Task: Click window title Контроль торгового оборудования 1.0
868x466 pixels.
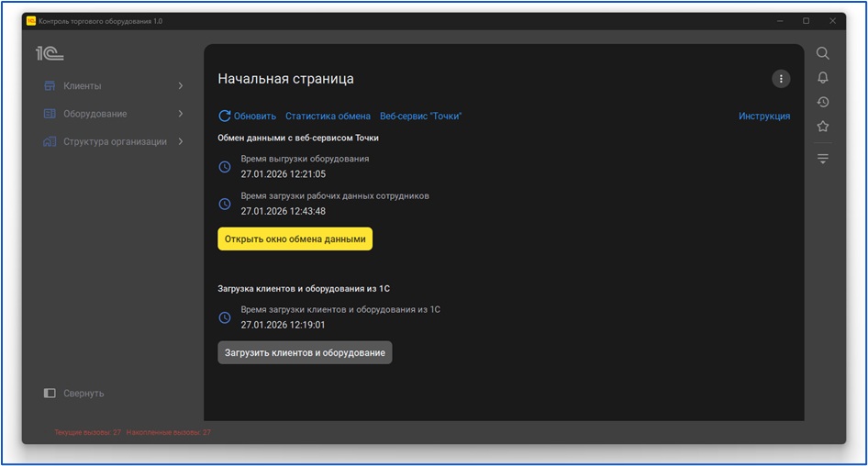Action: point(100,21)
